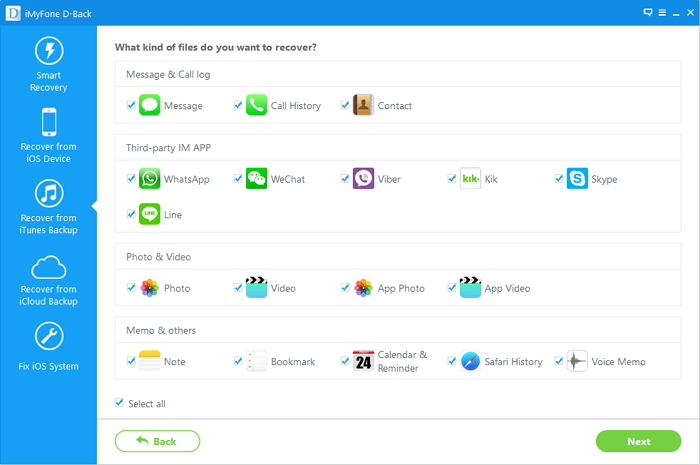Click the Kik icon
This screenshot has width=700, height=465.
point(470,179)
